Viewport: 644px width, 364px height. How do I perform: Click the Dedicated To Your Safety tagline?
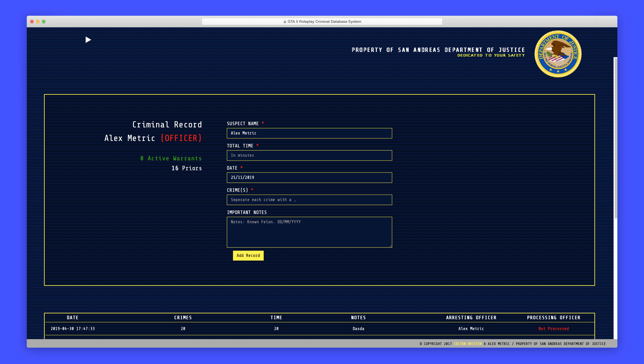pyautogui.click(x=491, y=55)
